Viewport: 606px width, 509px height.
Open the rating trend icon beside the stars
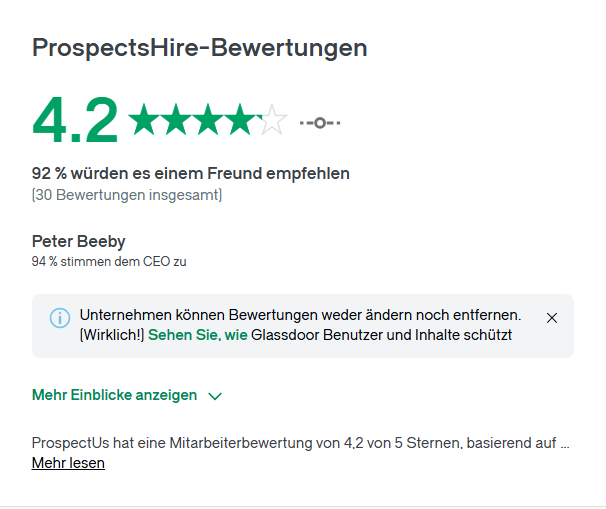pos(320,123)
